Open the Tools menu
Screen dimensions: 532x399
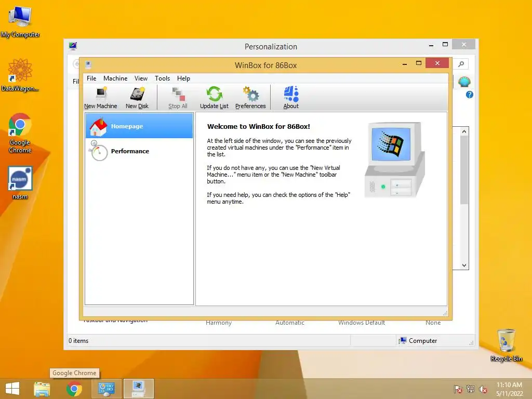click(x=162, y=78)
